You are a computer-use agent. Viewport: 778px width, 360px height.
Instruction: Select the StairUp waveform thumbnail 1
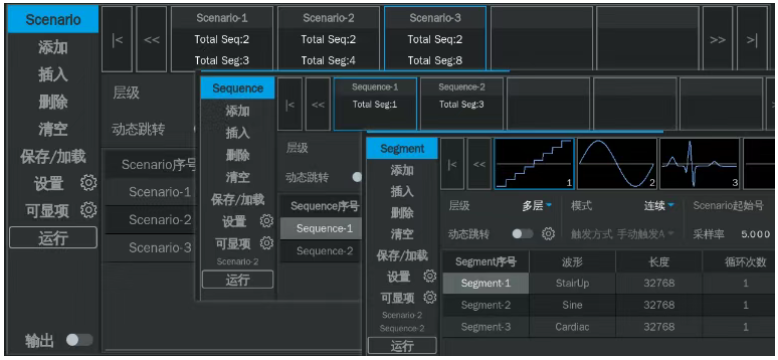534,164
